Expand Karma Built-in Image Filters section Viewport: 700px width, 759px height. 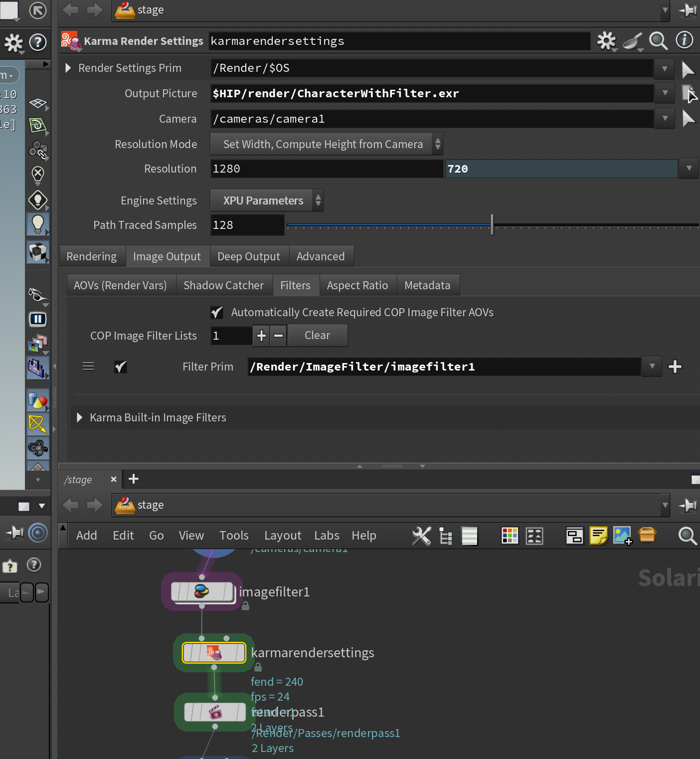(79, 417)
